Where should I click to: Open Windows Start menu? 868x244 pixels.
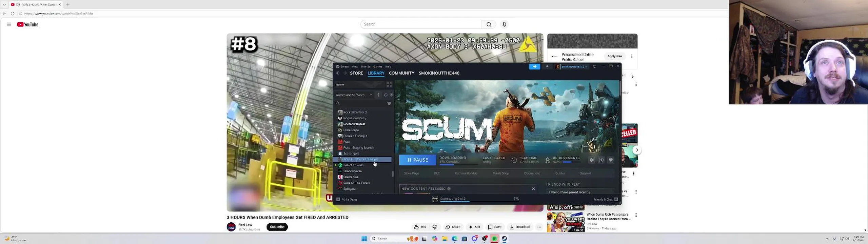pyautogui.click(x=364, y=239)
